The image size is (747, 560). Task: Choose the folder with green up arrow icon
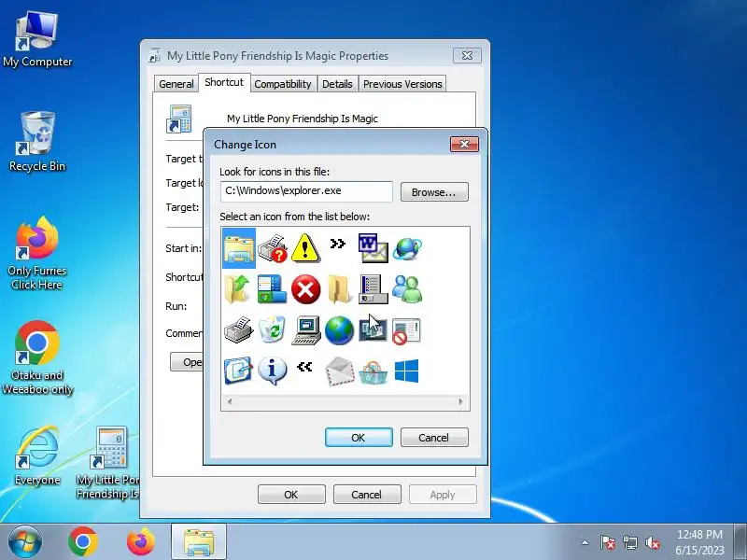[x=238, y=289]
